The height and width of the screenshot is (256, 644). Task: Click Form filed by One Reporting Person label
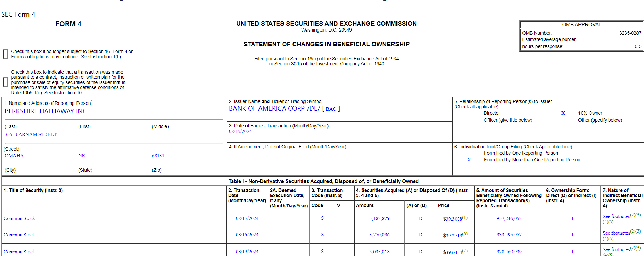click(x=521, y=153)
